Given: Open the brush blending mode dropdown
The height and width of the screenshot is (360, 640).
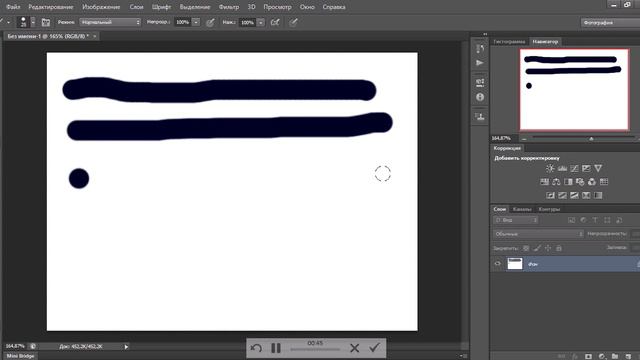Looking at the screenshot, I should [x=110, y=22].
